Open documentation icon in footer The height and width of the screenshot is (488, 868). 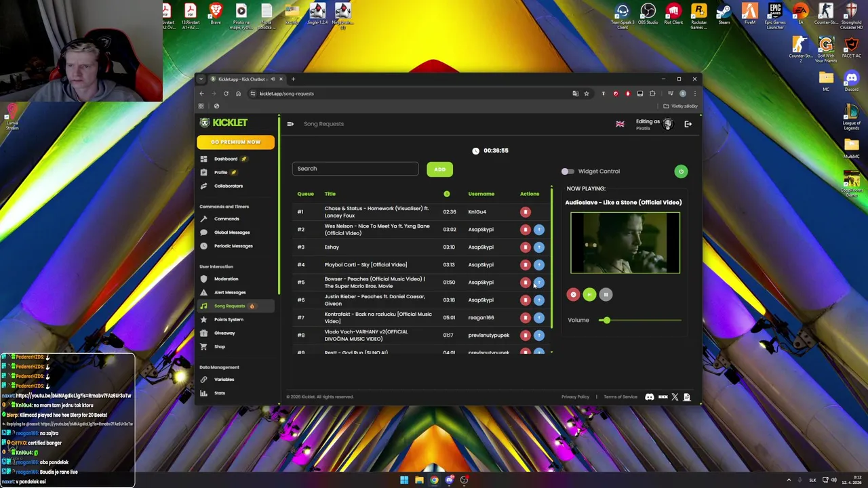click(686, 397)
